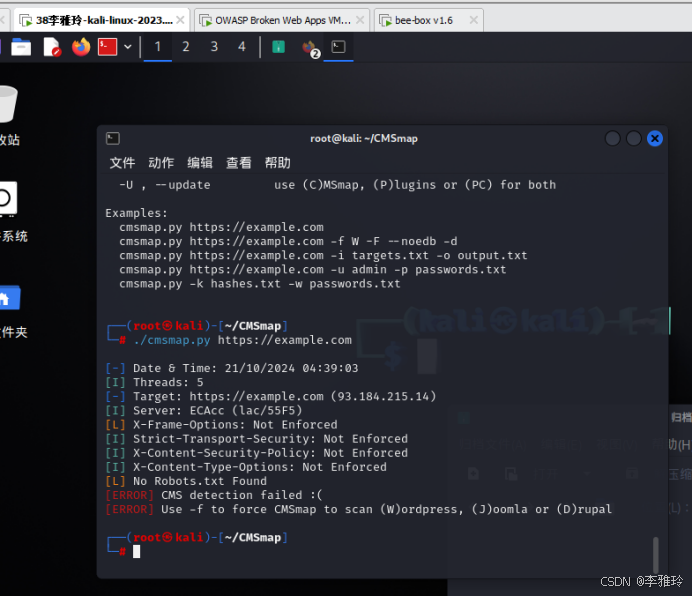The height and width of the screenshot is (596, 692).
Task: Launch the red terminal emulator panel icon
Action: coord(107,47)
